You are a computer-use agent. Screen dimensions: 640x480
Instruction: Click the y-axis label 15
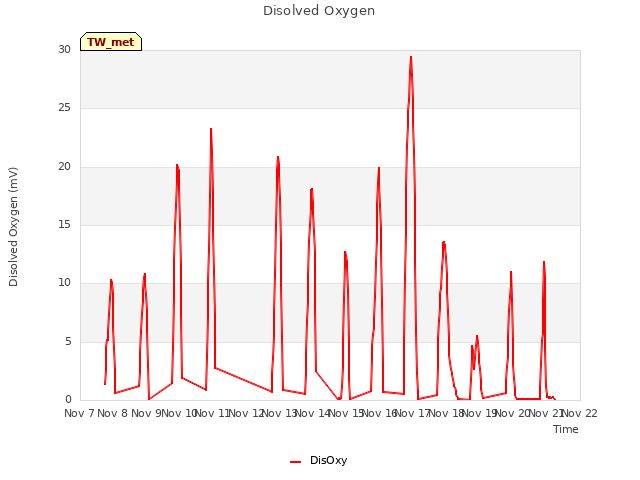pyautogui.click(x=64, y=224)
